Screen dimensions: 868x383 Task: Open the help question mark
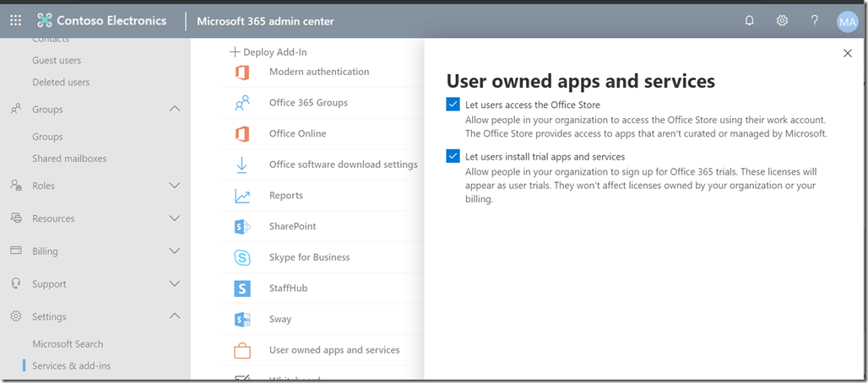[814, 21]
